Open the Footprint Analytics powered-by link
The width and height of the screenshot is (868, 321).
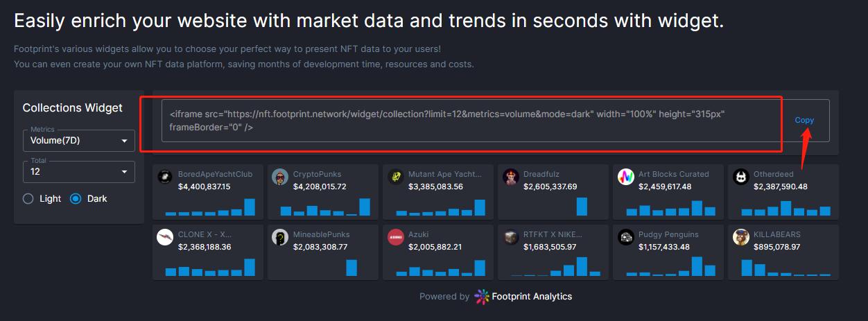point(532,297)
